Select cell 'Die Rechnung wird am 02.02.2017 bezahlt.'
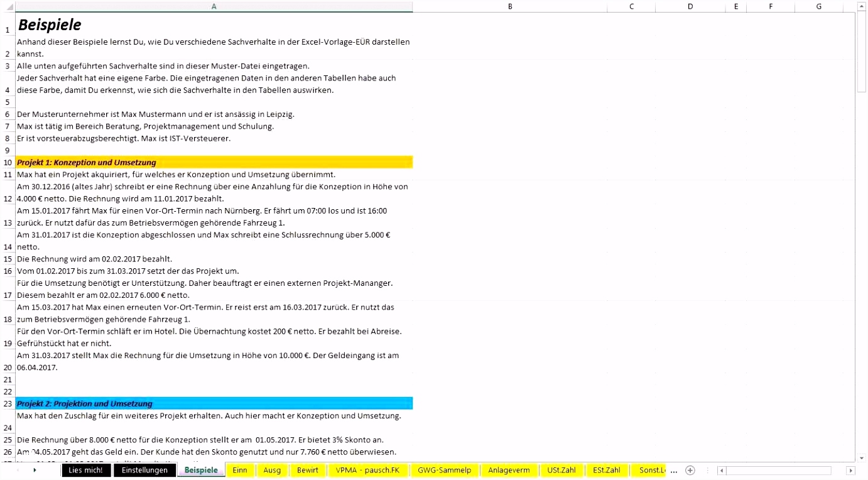The width and height of the screenshot is (868, 480). 214,259
